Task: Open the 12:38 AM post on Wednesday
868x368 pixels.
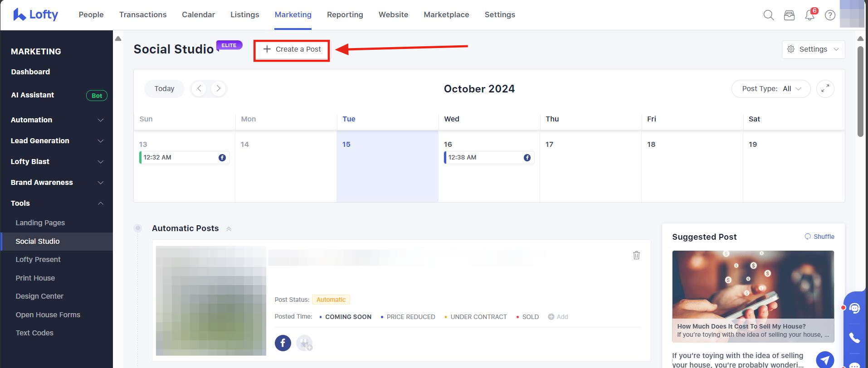Action: coord(489,158)
